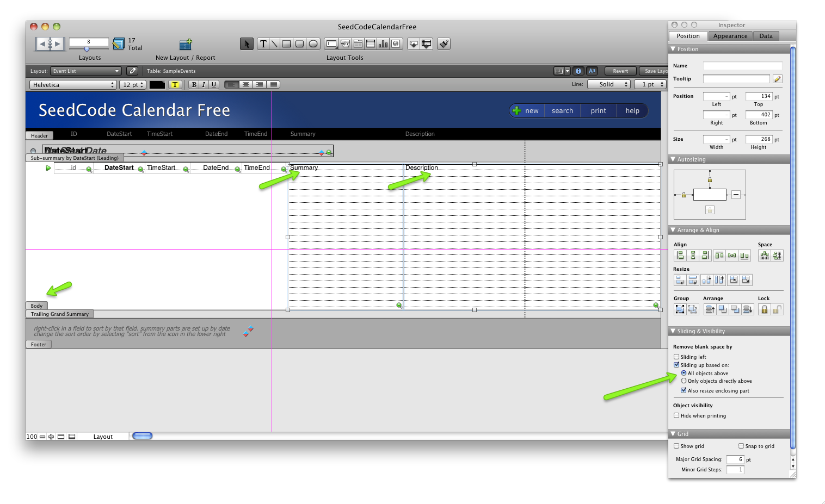Click the Lock object padlock icon
This screenshot has width=825, height=504.
pos(764,309)
